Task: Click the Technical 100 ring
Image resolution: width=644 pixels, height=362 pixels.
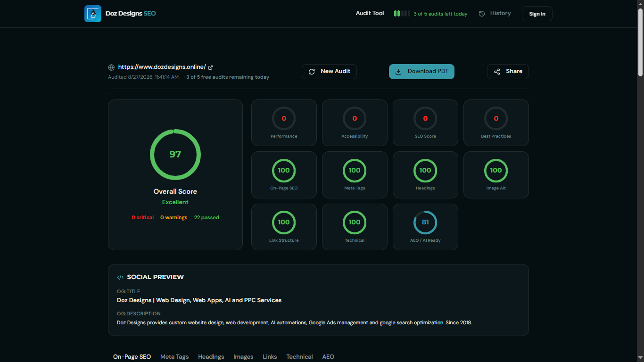Action: [x=355, y=222]
